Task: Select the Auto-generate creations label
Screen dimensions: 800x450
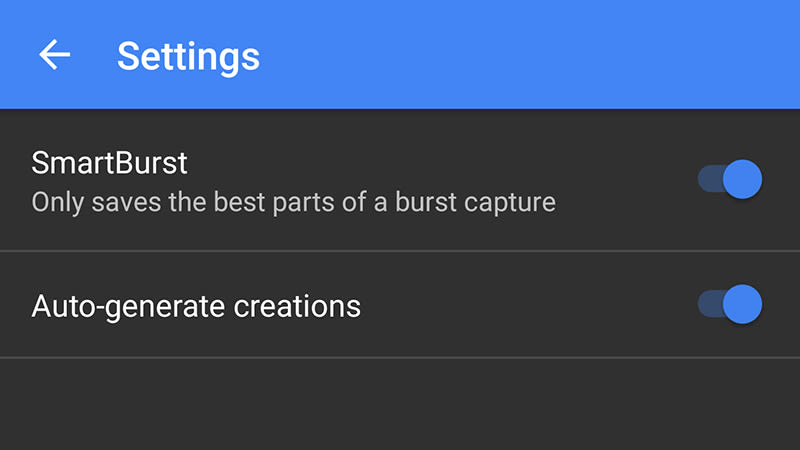Action: click(x=196, y=305)
